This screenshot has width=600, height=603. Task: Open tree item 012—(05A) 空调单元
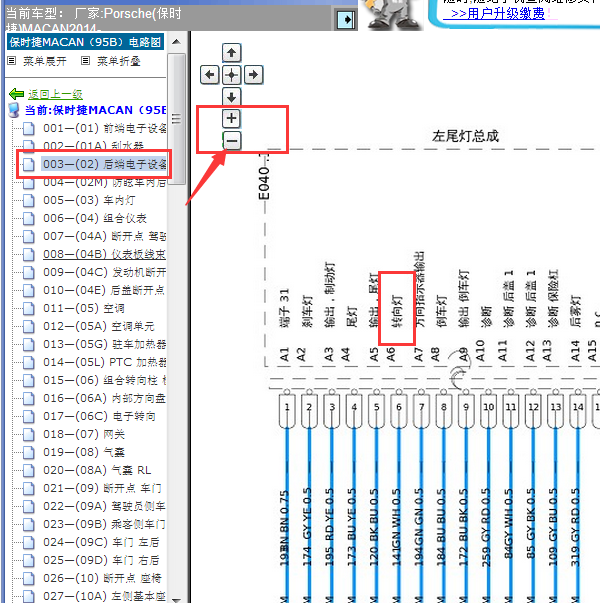click(x=98, y=326)
